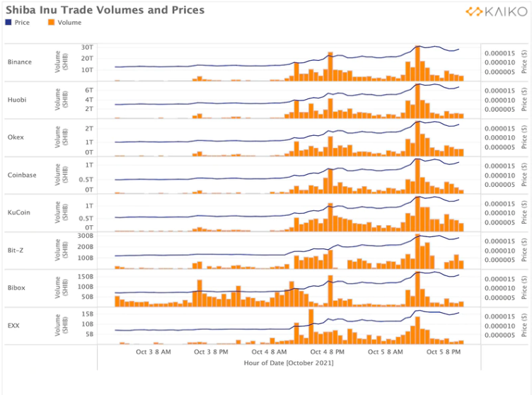Viewport: 532px width, 395px height.
Task: Click the 0.000010 price tick in Coinbase row
Action: click(499, 176)
